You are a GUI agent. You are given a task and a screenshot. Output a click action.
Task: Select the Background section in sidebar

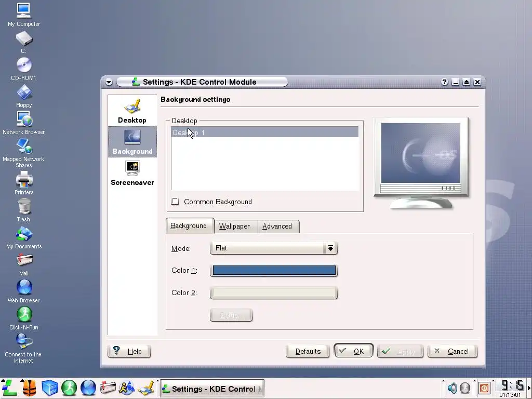coord(132,142)
